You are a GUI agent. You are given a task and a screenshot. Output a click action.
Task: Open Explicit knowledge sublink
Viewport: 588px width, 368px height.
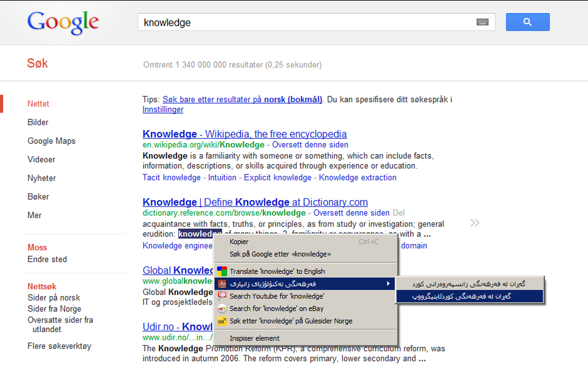point(277,178)
